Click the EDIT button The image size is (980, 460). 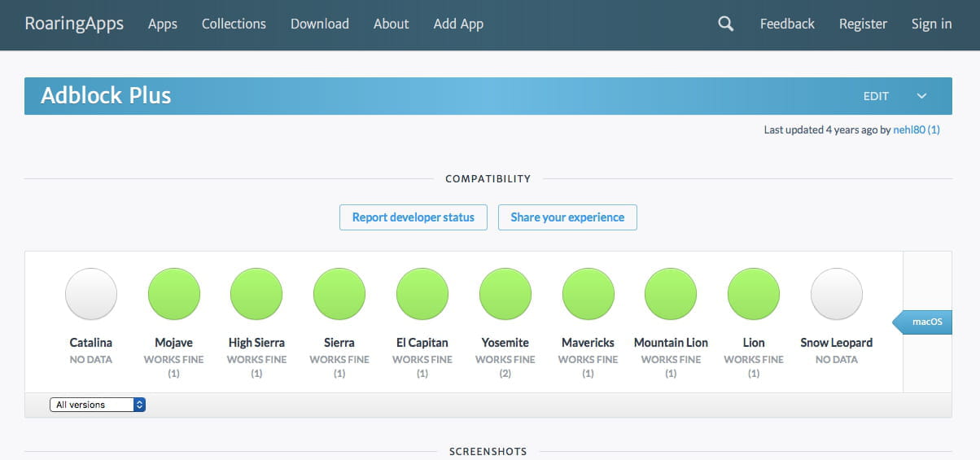tap(876, 96)
